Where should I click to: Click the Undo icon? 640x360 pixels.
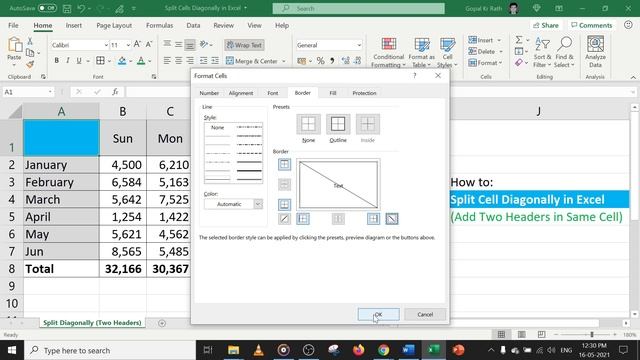(81, 8)
